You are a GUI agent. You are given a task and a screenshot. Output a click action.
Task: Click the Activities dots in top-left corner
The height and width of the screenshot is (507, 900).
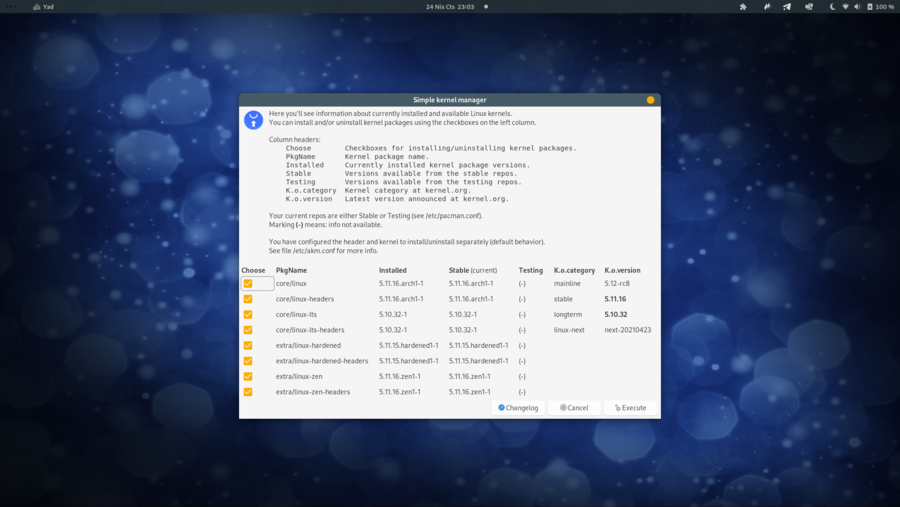pos(12,7)
